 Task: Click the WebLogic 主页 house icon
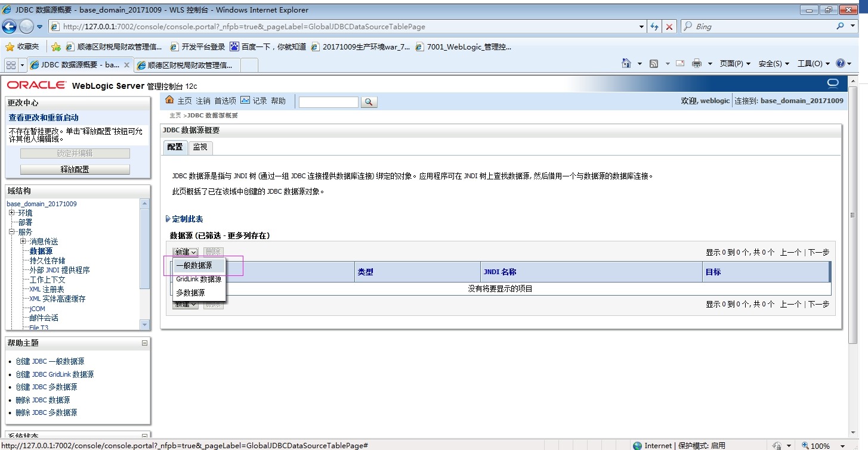[169, 100]
